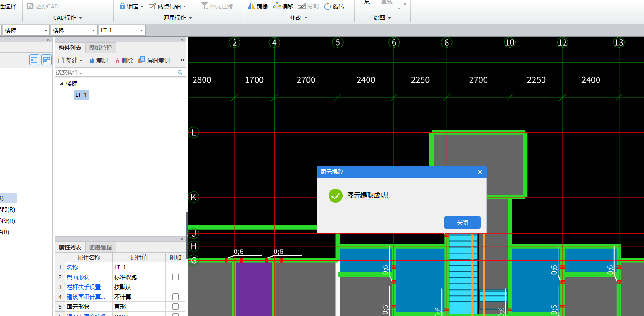
Task: Check the 附加 box for 建筑面积计算
Action: pyautogui.click(x=175, y=297)
